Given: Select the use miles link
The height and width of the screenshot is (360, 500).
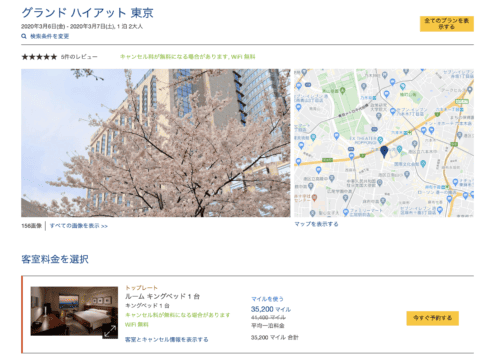Looking at the screenshot, I should (267, 299).
